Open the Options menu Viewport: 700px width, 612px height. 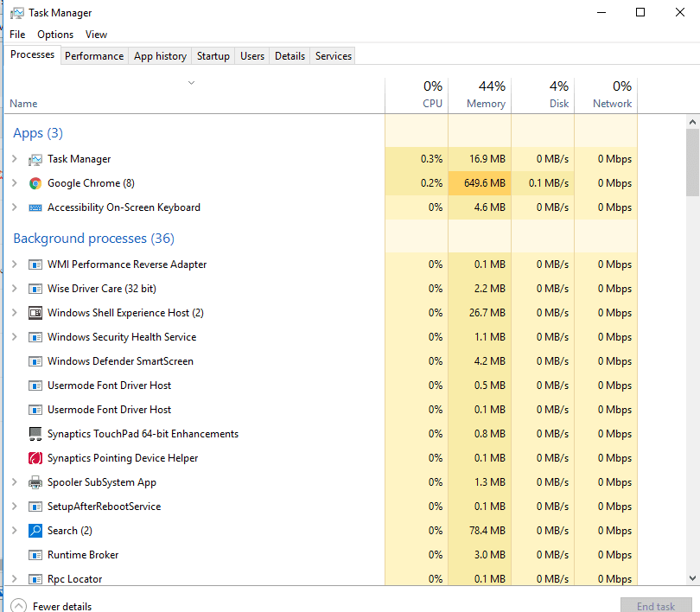click(x=55, y=35)
